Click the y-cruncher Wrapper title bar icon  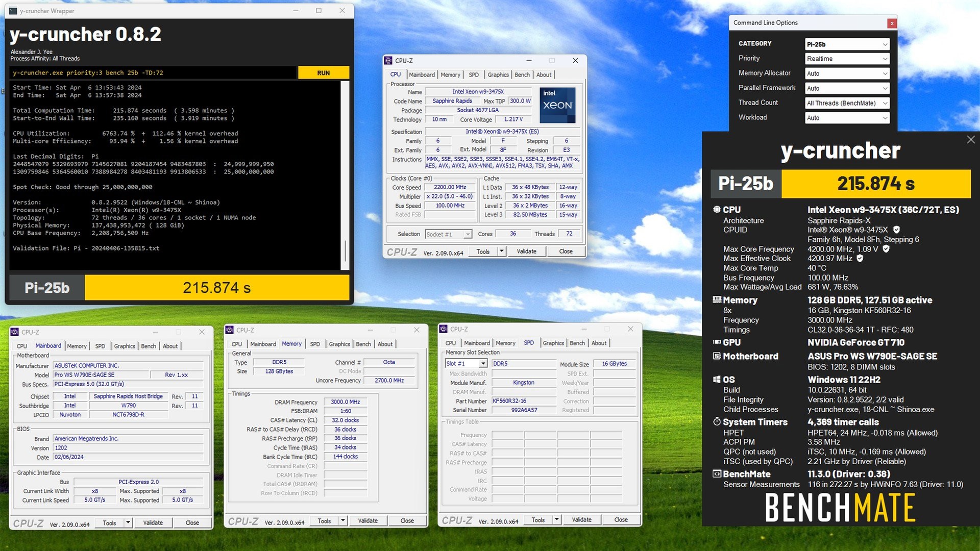[x=13, y=11]
